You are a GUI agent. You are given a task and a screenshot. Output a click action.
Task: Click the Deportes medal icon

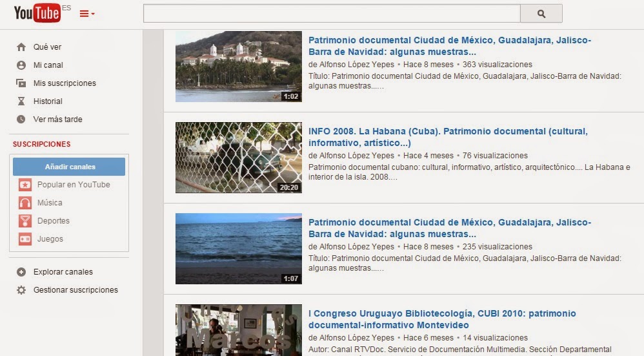pyautogui.click(x=25, y=221)
